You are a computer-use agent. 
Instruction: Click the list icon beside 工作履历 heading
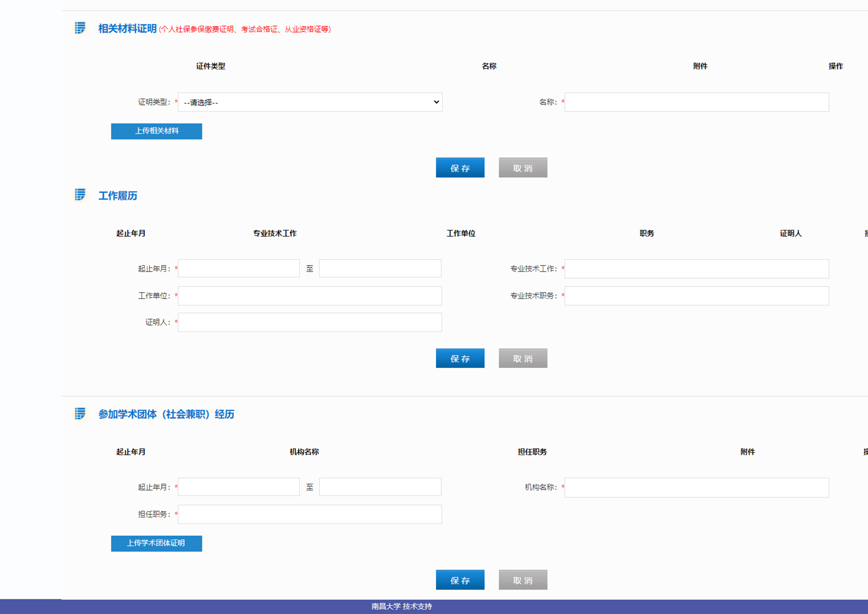click(x=80, y=195)
